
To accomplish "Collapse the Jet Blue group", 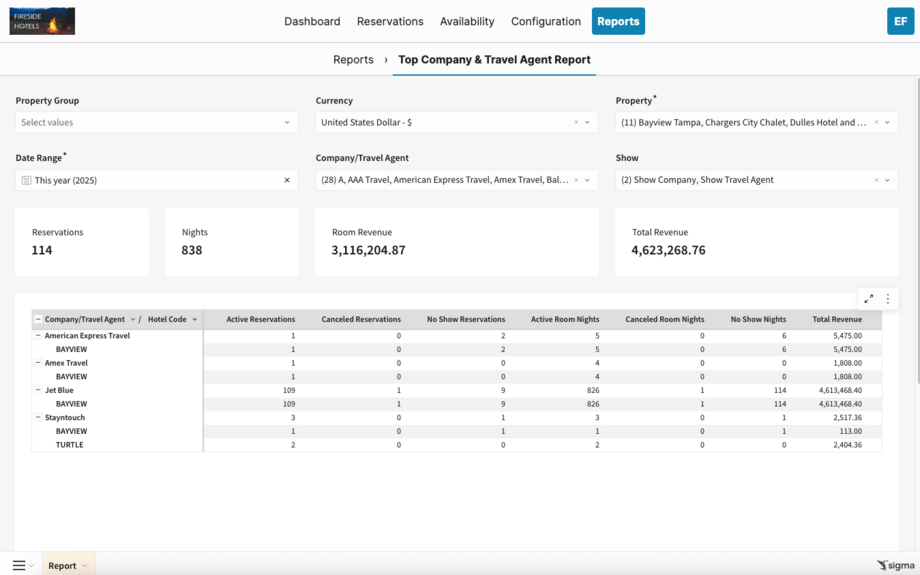I will [x=38, y=390].
